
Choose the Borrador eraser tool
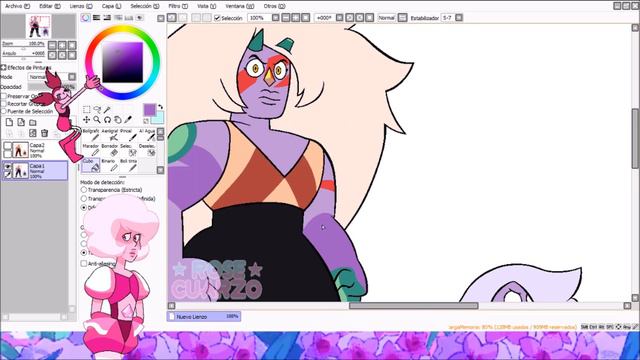tap(109, 150)
